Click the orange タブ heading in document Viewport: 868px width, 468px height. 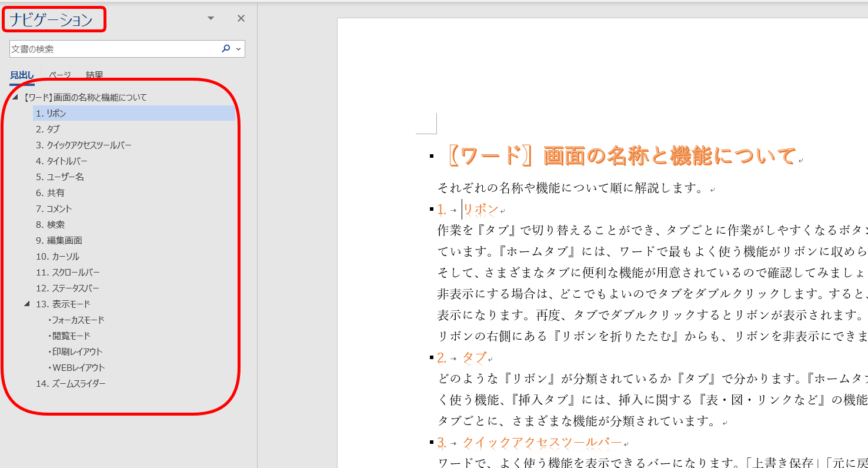point(475,357)
